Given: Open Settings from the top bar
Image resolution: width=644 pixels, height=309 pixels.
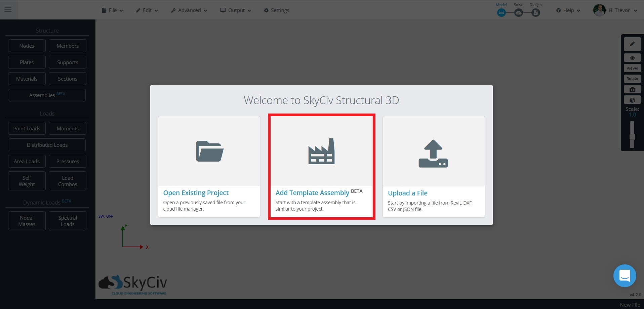Looking at the screenshot, I should tap(277, 10).
